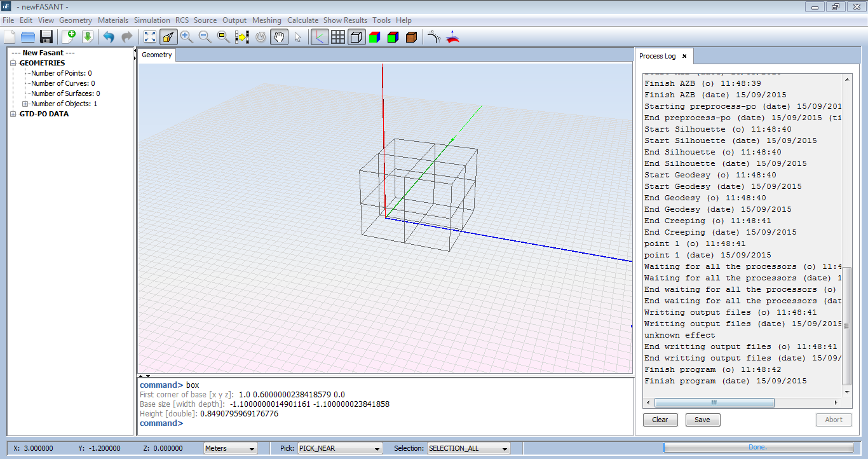The image size is (868, 459).
Task: Click the brown solid cube render icon
Action: pyautogui.click(x=411, y=37)
